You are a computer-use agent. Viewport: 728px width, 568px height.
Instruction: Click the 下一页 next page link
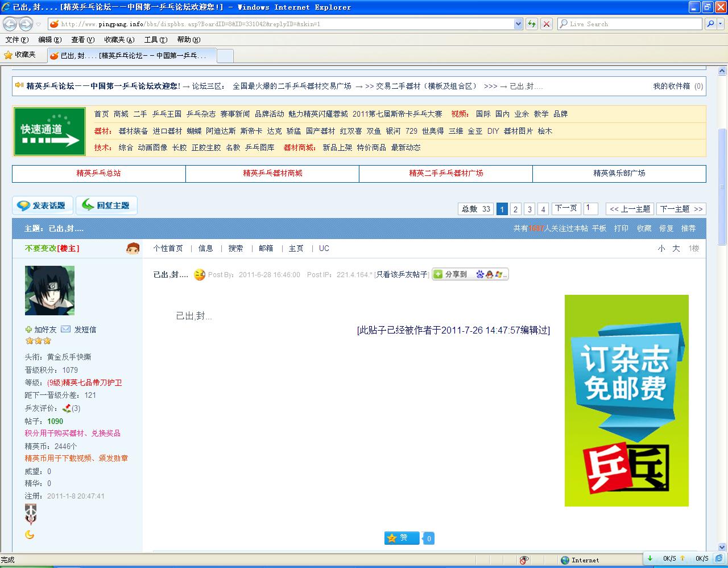click(x=566, y=208)
